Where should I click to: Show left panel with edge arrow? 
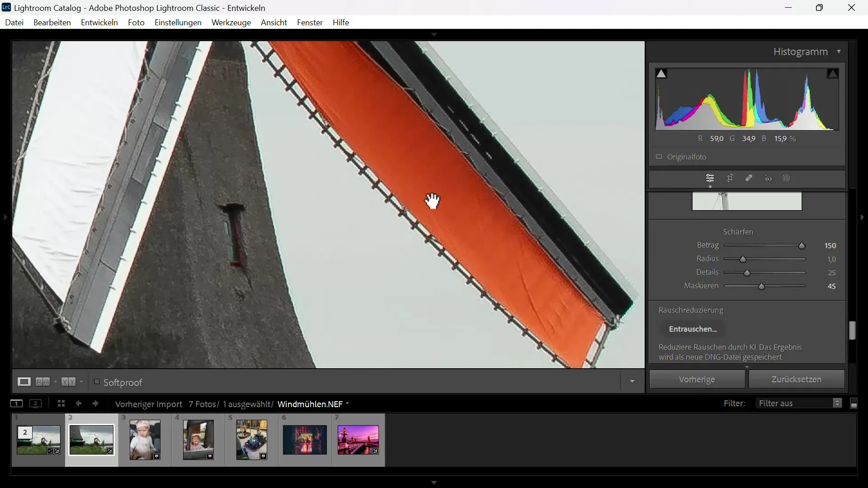(5, 217)
